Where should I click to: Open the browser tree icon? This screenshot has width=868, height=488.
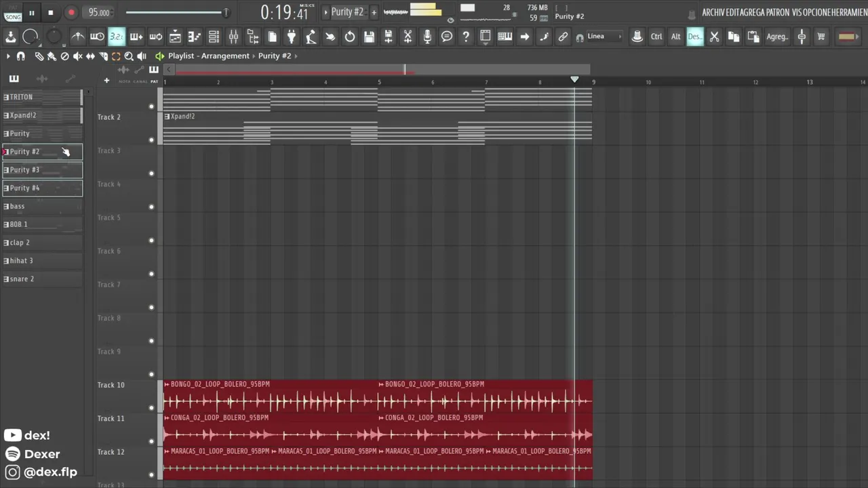click(x=252, y=37)
